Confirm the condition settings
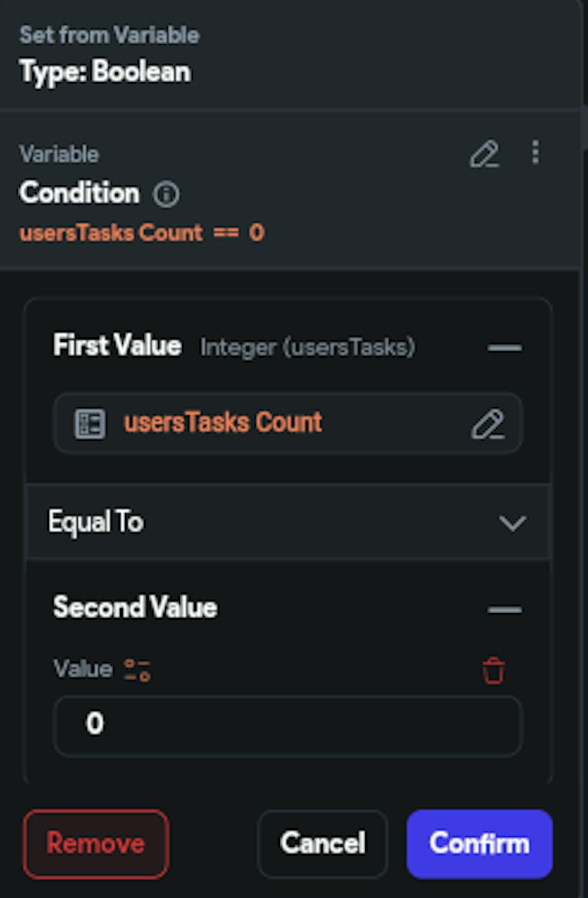Screen dimensions: 588x898 (479, 843)
